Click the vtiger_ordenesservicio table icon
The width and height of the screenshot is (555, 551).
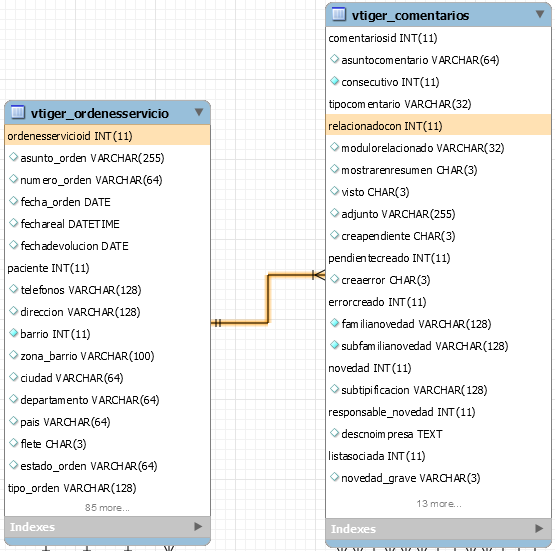click(x=18, y=112)
